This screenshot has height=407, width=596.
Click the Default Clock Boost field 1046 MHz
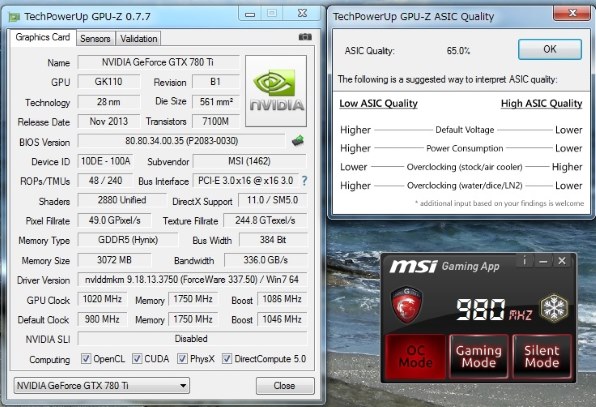pos(282,319)
